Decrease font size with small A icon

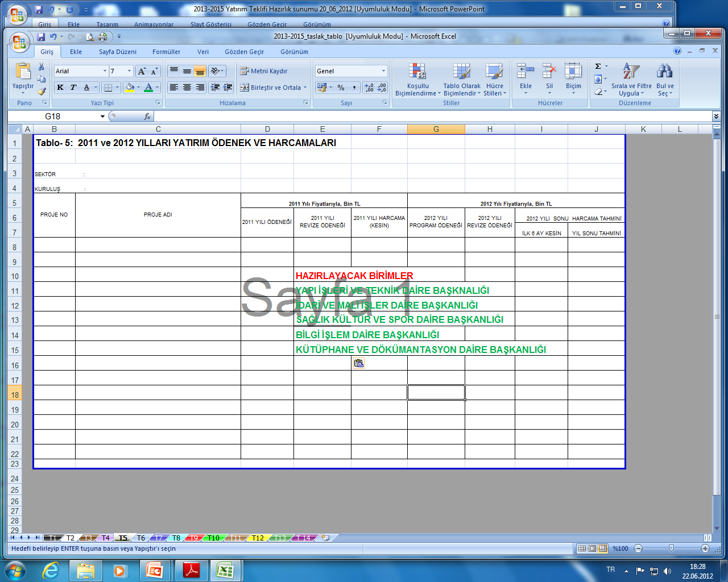[x=154, y=71]
